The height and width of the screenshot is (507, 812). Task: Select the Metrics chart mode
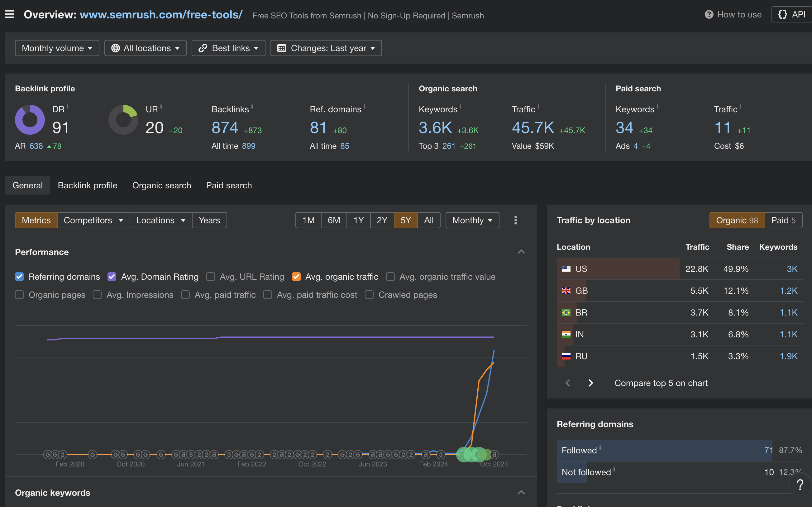click(x=36, y=220)
